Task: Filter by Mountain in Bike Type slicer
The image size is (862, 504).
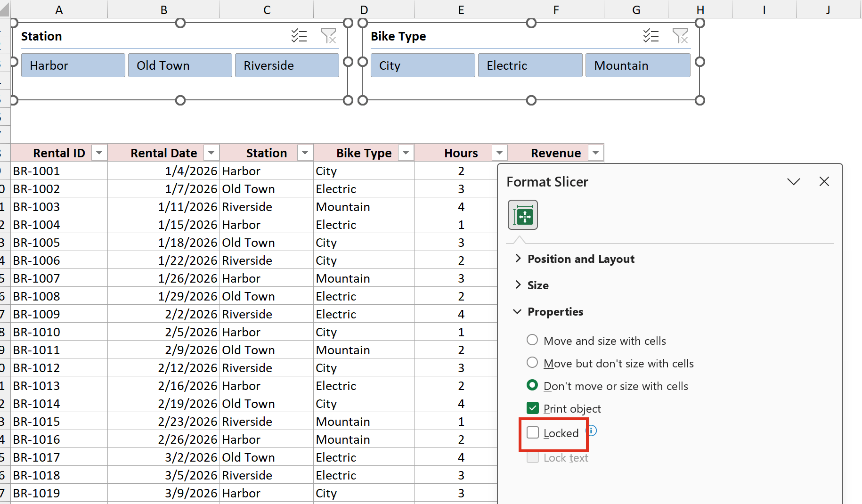Action: point(638,65)
